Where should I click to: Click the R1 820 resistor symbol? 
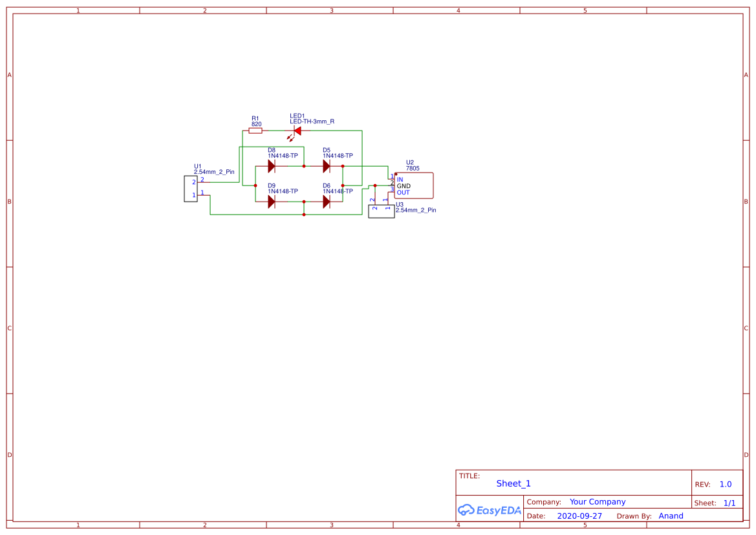[255, 130]
